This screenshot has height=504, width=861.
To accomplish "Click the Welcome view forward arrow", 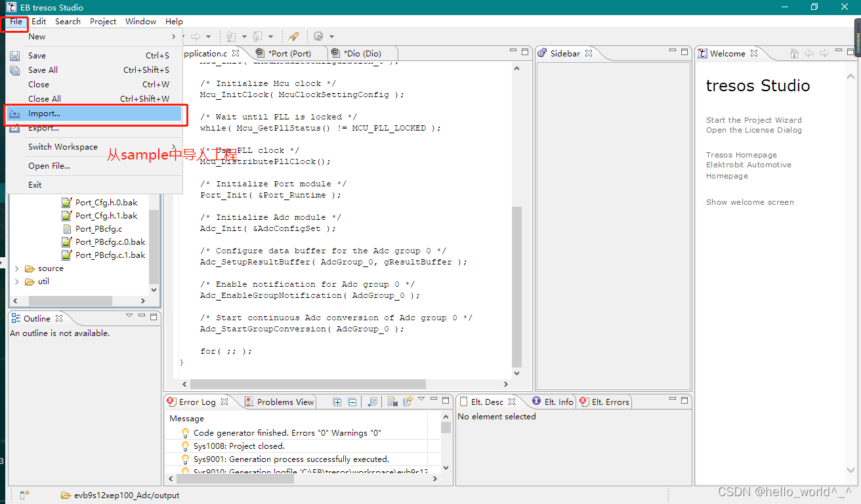I will pyautogui.click(x=823, y=53).
